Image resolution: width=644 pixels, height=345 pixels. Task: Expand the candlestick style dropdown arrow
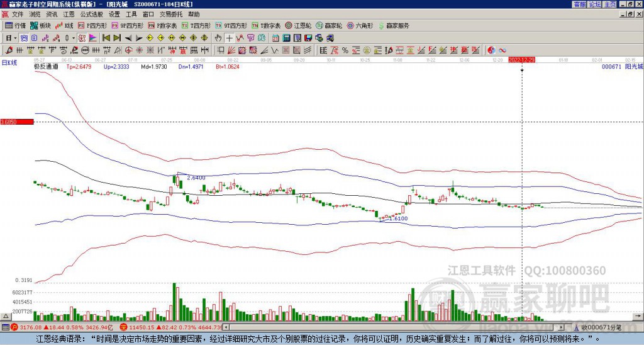[x=74, y=38]
